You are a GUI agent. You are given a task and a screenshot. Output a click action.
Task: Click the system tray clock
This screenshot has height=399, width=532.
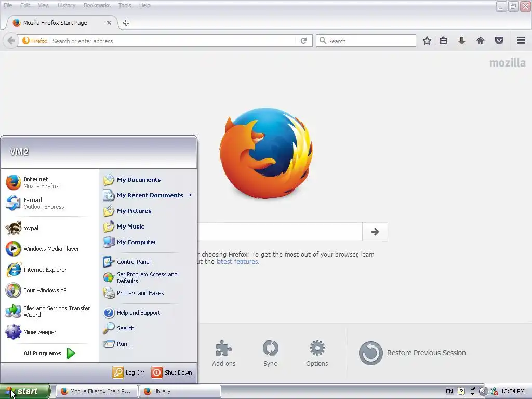[x=513, y=391]
